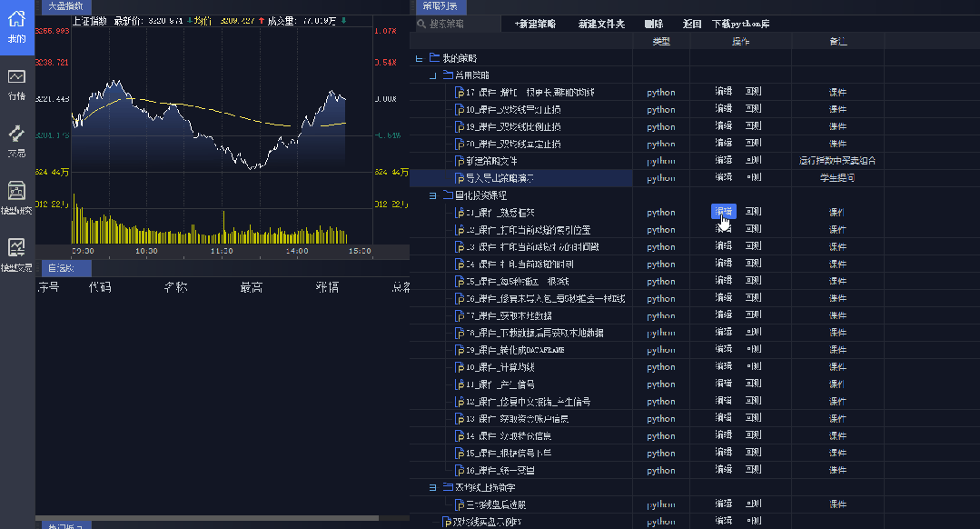Click 回测 for 导入导出策略演示 row

754,177
